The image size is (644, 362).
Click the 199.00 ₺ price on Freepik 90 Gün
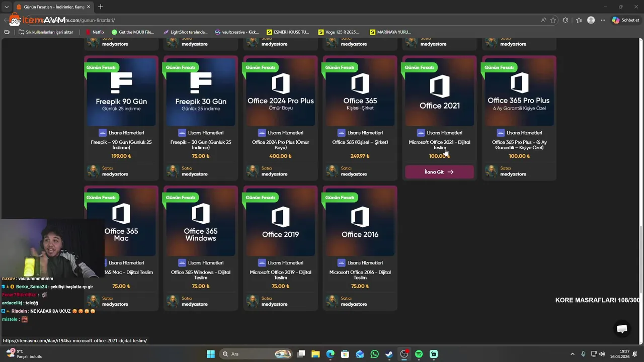tap(121, 156)
